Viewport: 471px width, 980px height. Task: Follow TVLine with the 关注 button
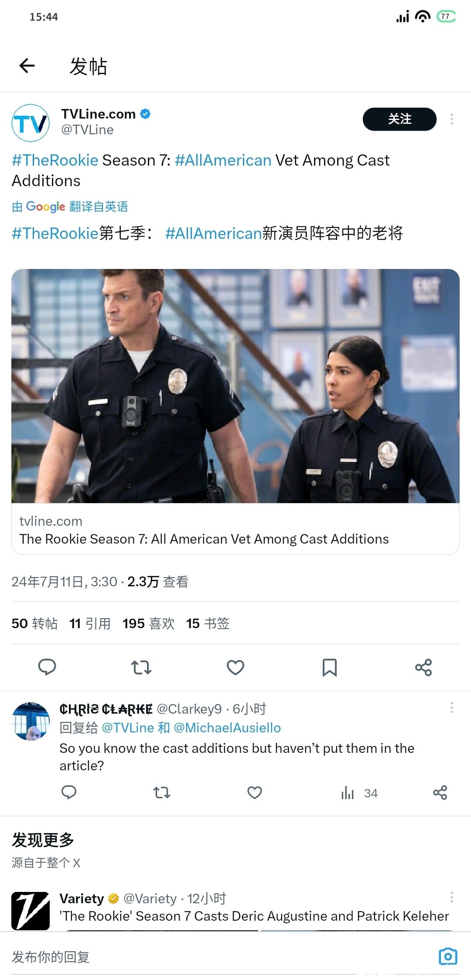tap(399, 119)
